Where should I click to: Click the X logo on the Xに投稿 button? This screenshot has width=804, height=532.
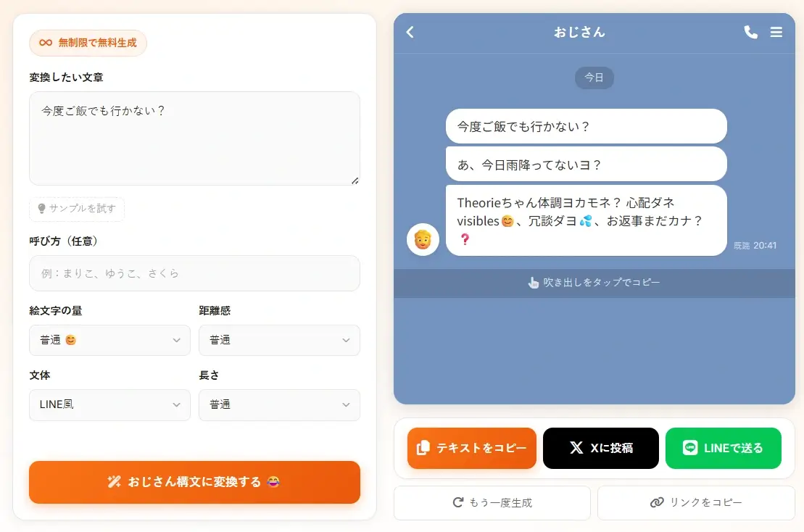(x=575, y=448)
